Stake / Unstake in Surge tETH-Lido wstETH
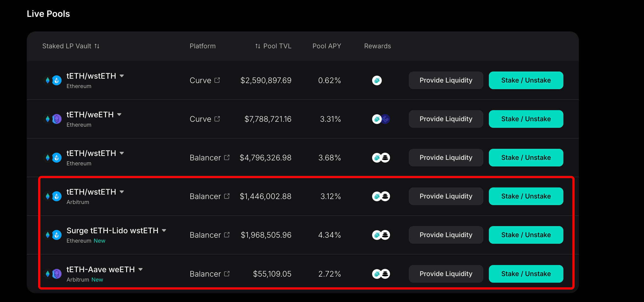 pos(526,235)
